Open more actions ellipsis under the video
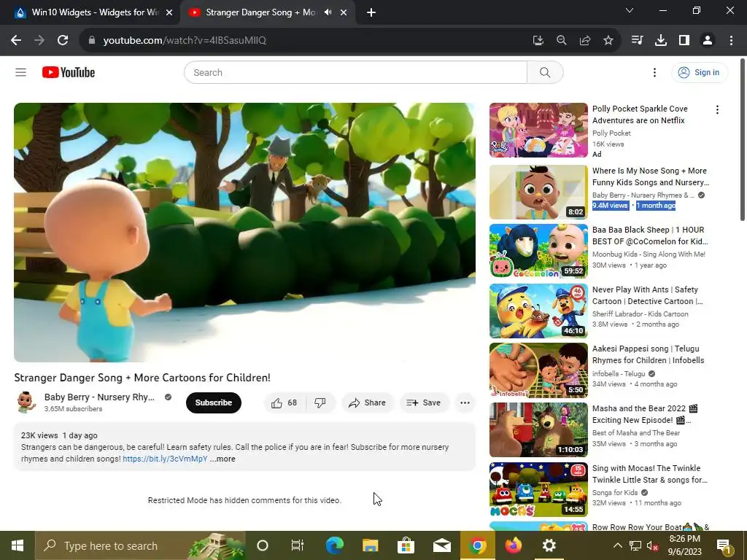This screenshot has width=747, height=560. click(x=465, y=402)
